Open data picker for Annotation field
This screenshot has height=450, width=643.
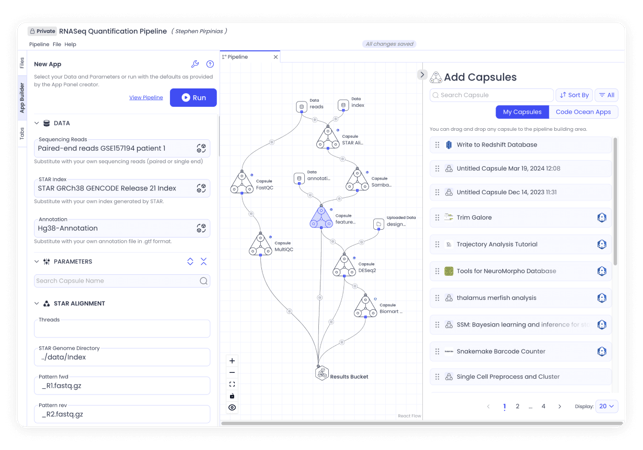(x=201, y=228)
